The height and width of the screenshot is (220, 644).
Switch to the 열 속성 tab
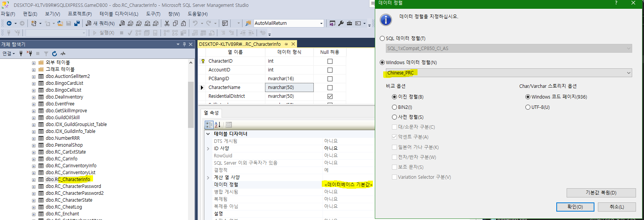211,113
